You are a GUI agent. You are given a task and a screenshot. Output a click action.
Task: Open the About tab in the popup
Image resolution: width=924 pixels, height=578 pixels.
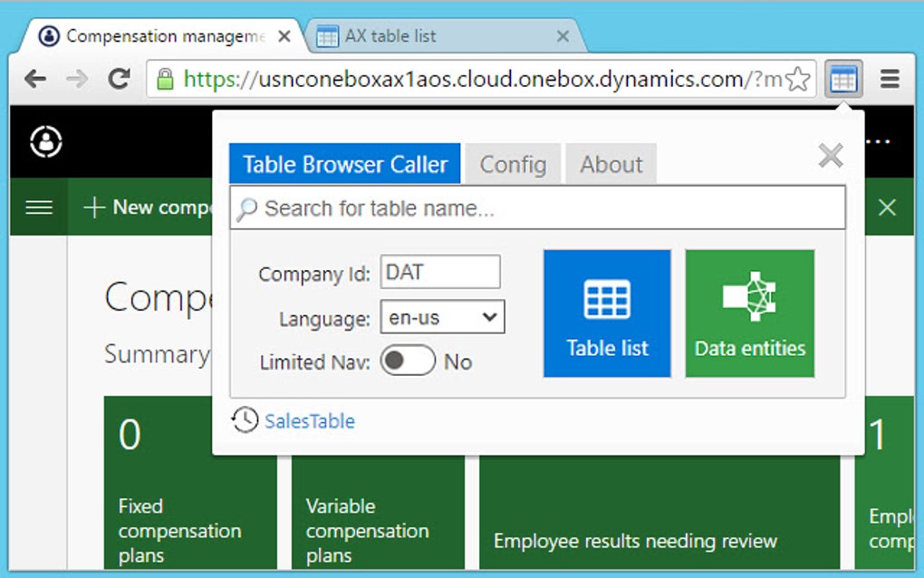click(611, 164)
